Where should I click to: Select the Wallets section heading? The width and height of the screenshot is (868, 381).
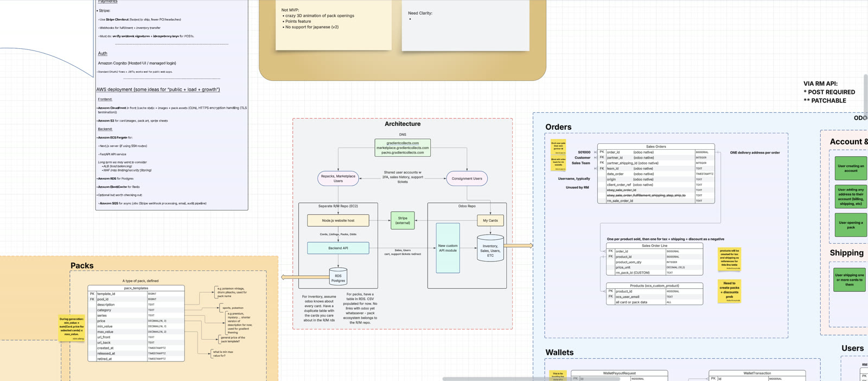click(559, 352)
